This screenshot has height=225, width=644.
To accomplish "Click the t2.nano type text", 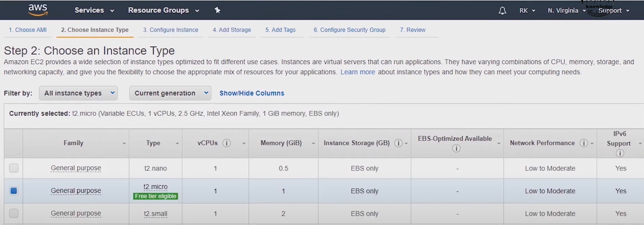I will coord(156,168).
